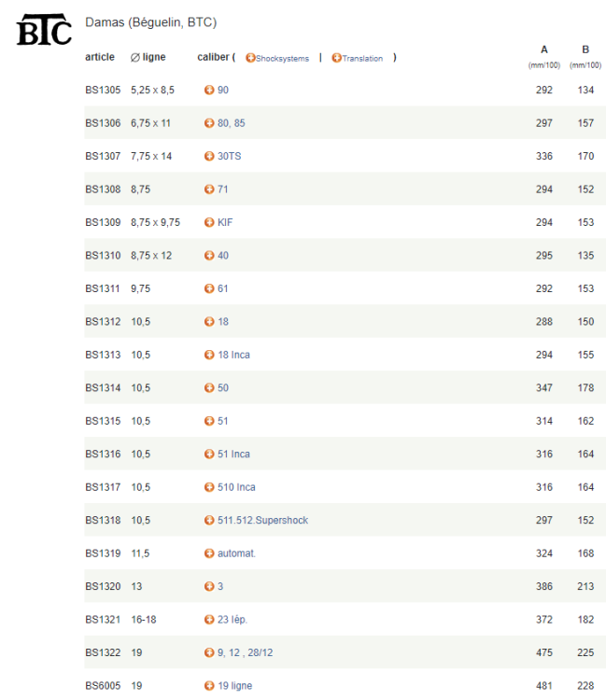The width and height of the screenshot is (606, 700).
Task: Click the B value 225
Action: click(585, 652)
